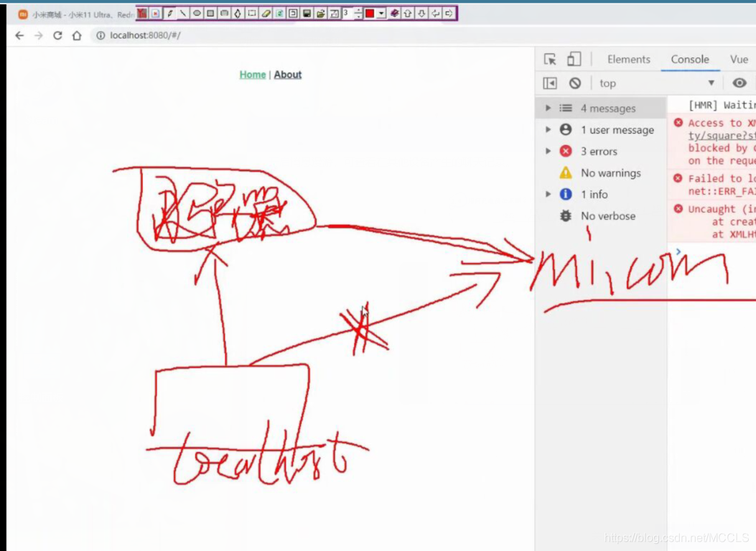
Task: Go forward in browser history
Action: [39, 35]
